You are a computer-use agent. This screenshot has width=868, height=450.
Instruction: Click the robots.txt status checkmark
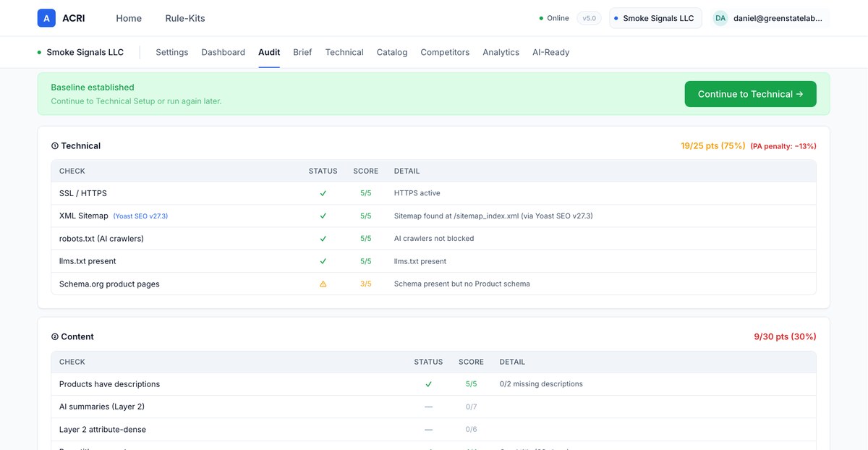pos(323,239)
